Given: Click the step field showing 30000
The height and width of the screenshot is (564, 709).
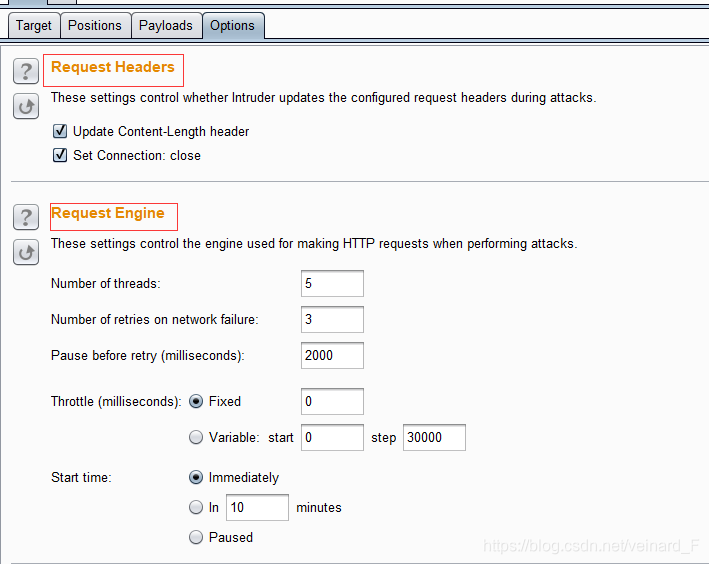Looking at the screenshot, I should pos(434,437).
